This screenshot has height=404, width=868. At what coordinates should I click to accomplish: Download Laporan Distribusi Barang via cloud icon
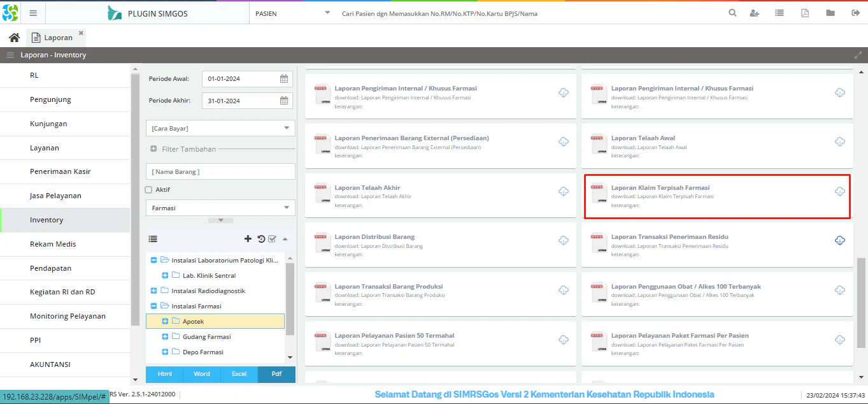563,240
